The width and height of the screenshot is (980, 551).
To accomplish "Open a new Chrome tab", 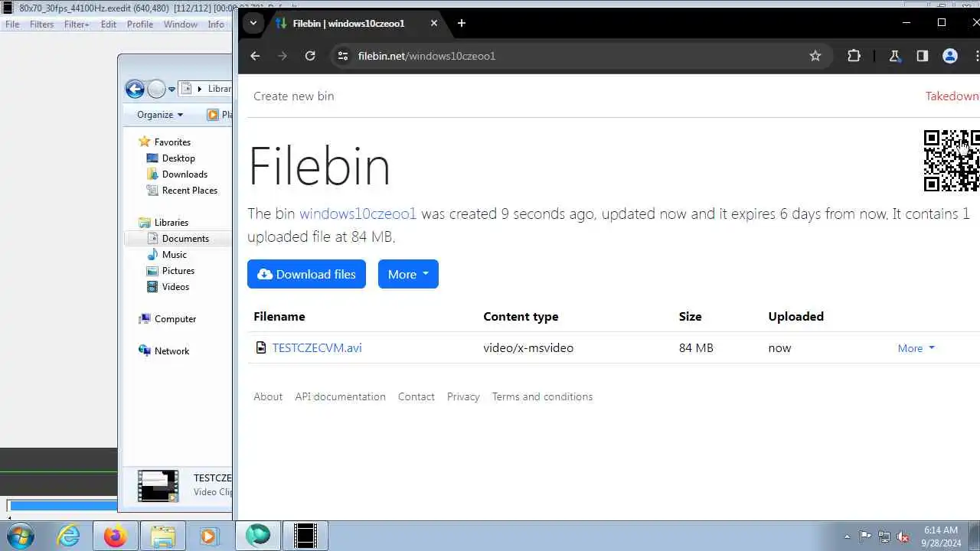I will [x=461, y=23].
